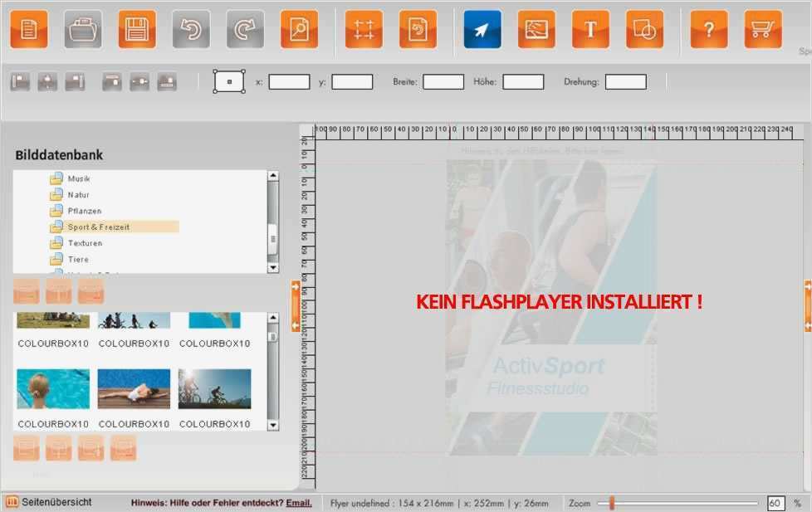
Task: Click the Redo icon
Action: (x=246, y=28)
